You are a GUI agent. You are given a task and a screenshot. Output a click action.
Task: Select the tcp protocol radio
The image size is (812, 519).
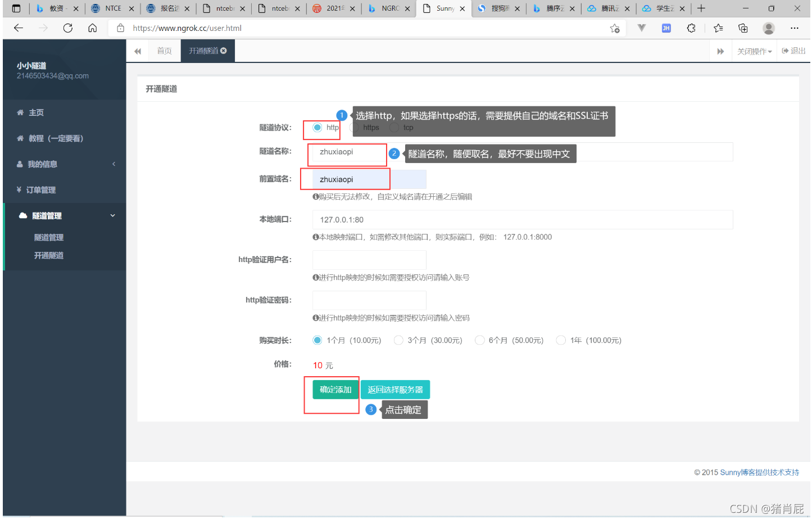pos(394,128)
